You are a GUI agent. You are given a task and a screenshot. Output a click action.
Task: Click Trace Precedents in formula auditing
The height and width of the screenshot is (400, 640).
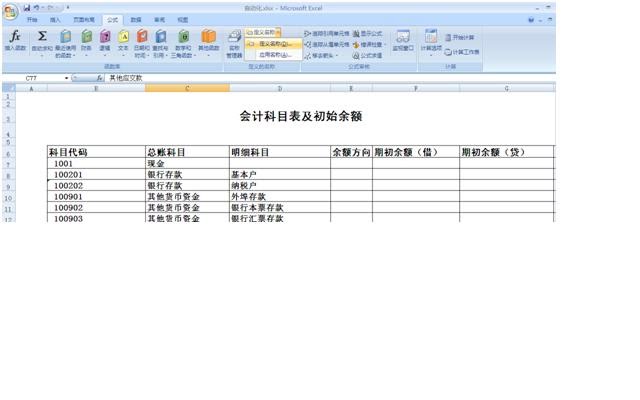(x=327, y=33)
